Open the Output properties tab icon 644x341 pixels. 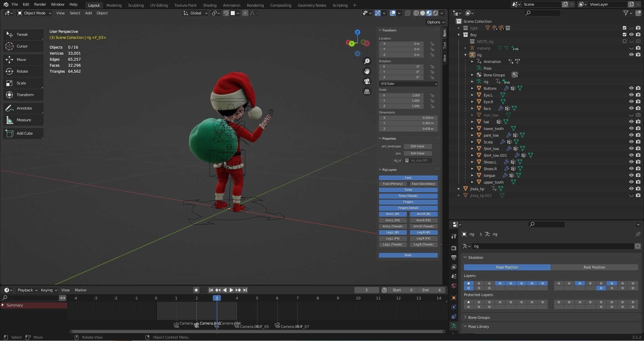tap(453, 258)
